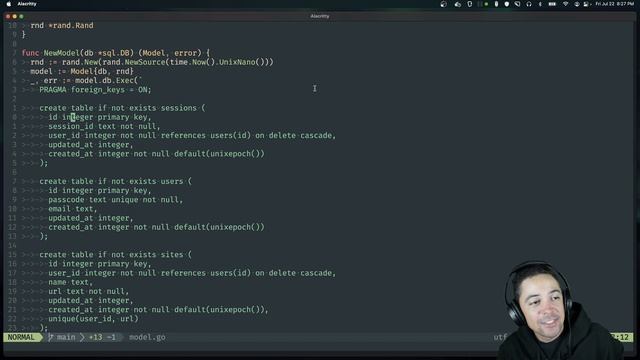Click the battery icon in menu bar
Screen dimensions: 640x360
click(552, 4)
